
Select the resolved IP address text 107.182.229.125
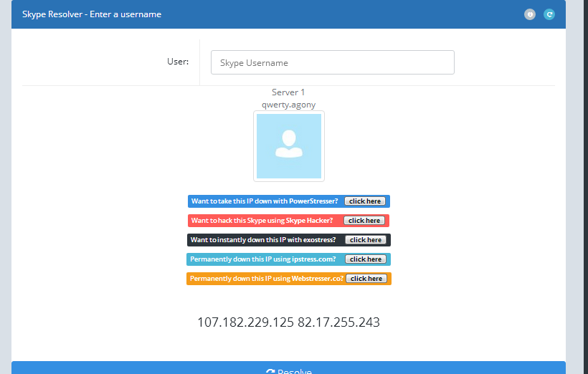pos(246,322)
